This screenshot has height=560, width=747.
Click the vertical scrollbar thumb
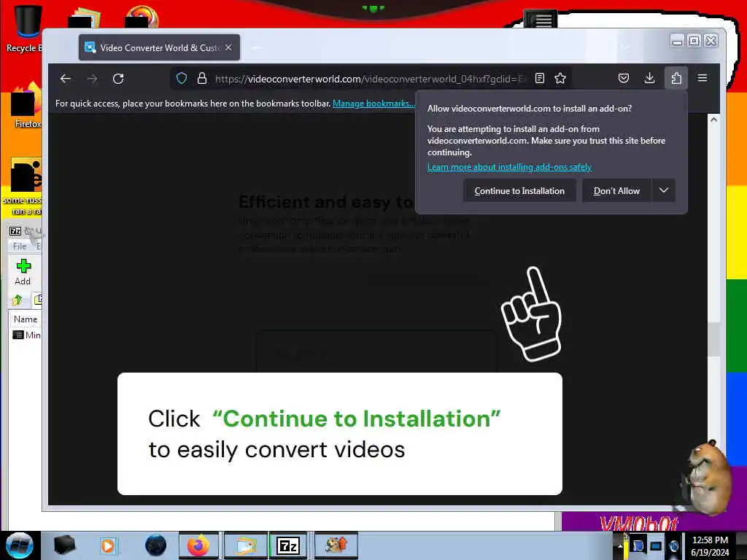click(713, 339)
